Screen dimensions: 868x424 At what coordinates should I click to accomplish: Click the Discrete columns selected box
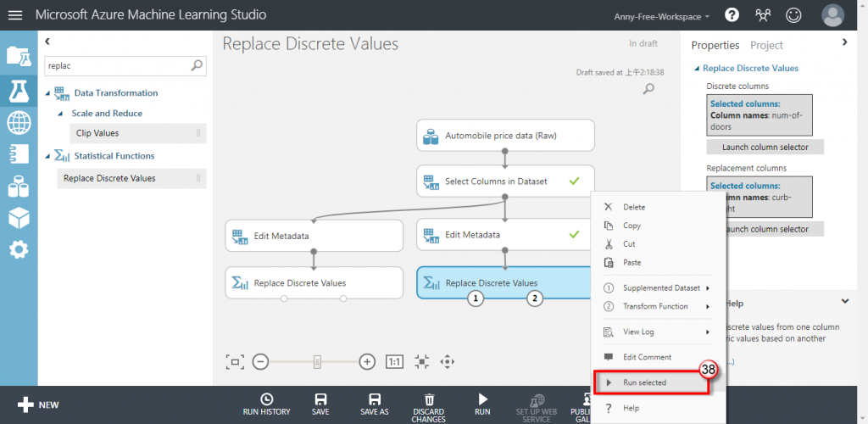point(759,115)
